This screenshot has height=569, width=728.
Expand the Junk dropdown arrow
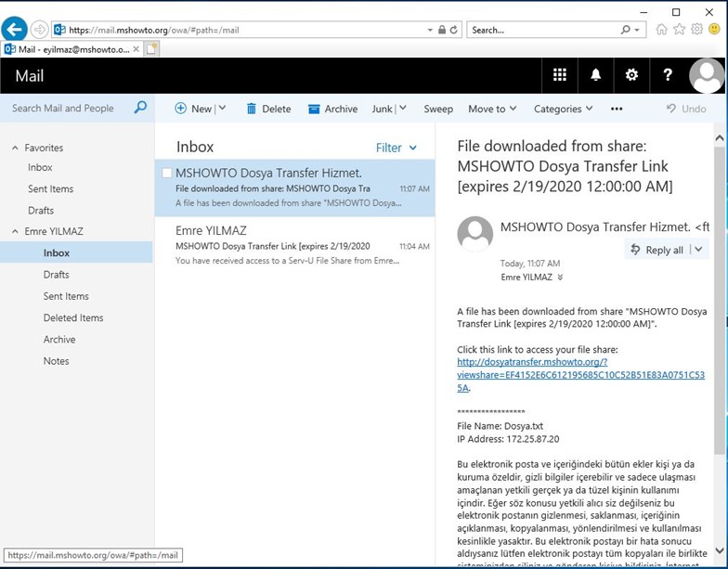coord(403,108)
